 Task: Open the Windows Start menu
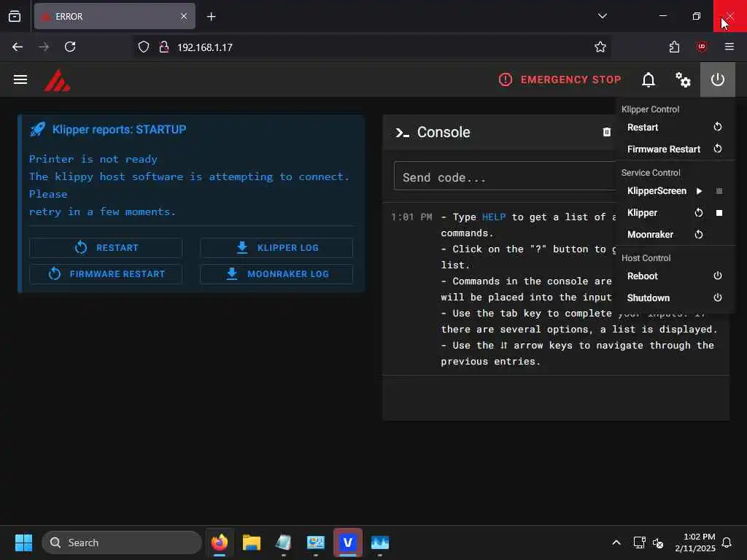click(23, 542)
